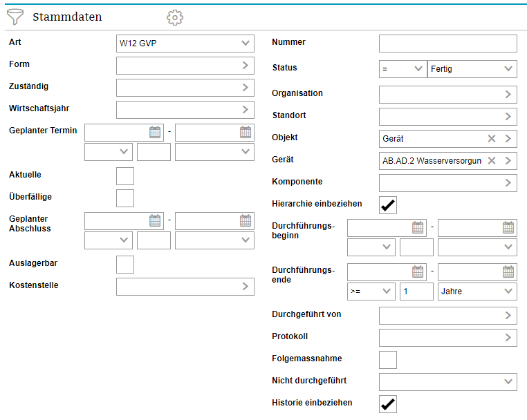Open calendar for Durchführungsende end date
Screen dimensions: 527x420
[508, 271]
